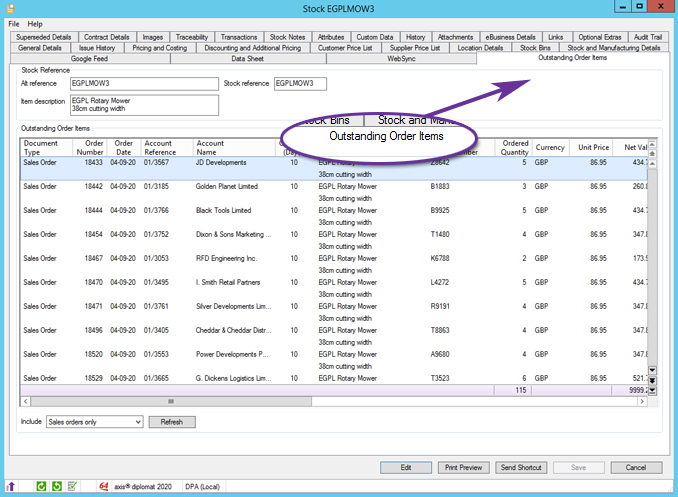Click the checklist tick icon in status bar
Screen dimensions: 678x497
(72, 487)
